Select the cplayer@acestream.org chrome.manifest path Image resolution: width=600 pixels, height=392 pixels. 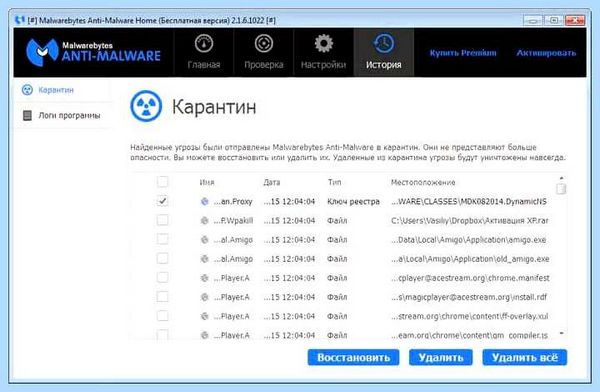[470, 278]
